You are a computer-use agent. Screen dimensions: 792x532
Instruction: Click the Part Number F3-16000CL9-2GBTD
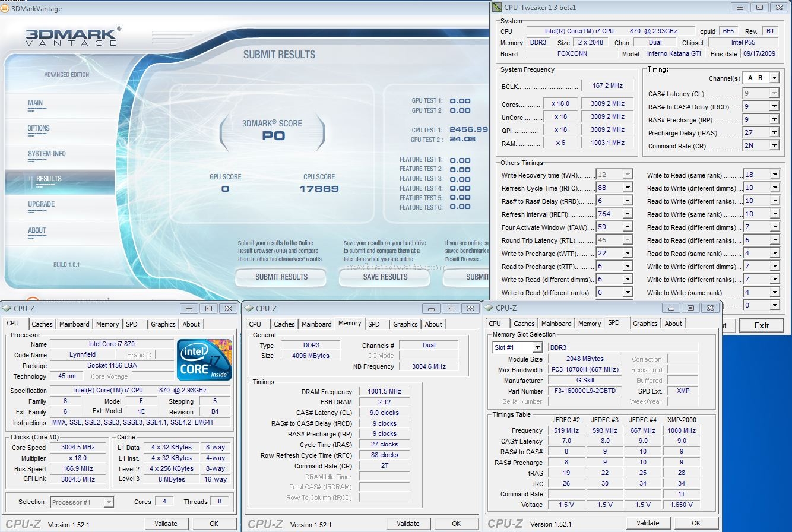584,391
